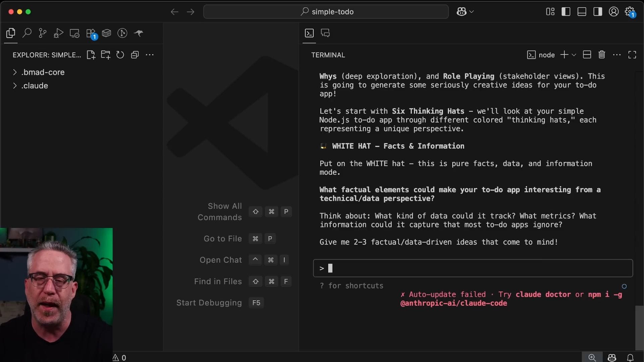644x362 pixels.
Task: Collapse all folders in Explorer
Action: pyautogui.click(x=135, y=55)
